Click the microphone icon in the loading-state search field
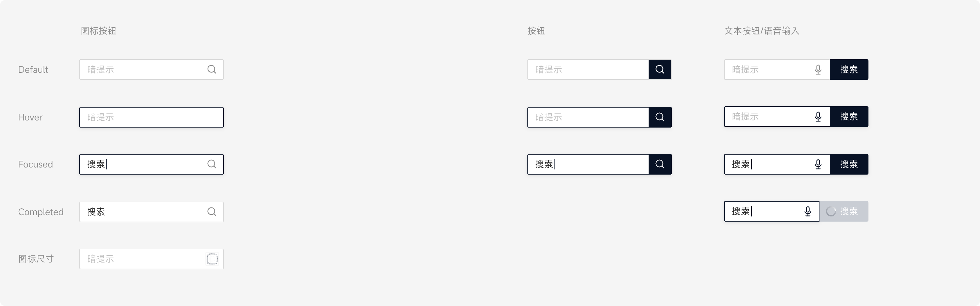980x306 pixels. (808, 211)
